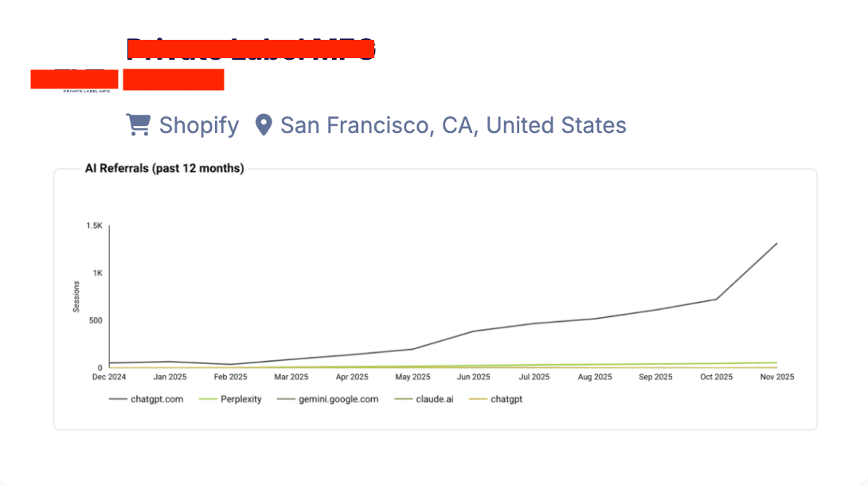The height and width of the screenshot is (486, 868).
Task: Click the Jun 2025 x-axis label
Action: [473, 377]
